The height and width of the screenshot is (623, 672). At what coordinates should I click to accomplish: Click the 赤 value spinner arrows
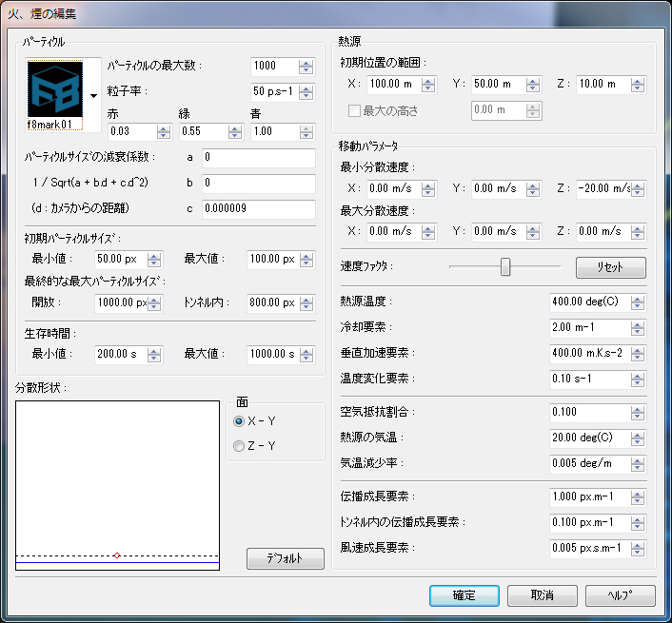[164, 132]
